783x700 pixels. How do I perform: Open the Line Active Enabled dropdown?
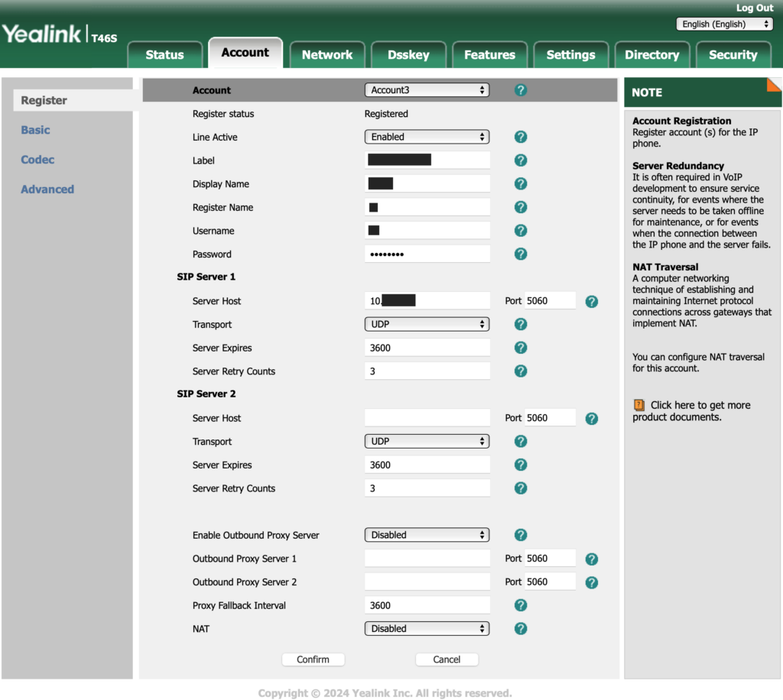(427, 137)
